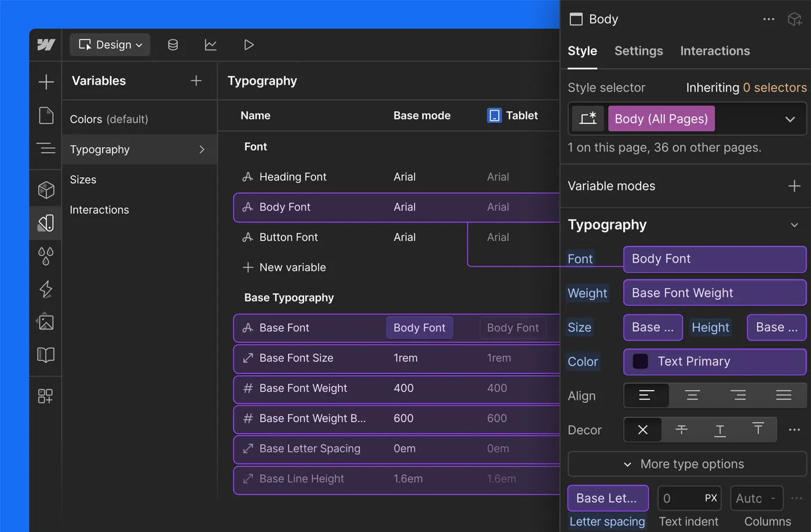Add a new variable collection with plus button

click(196, 81)
